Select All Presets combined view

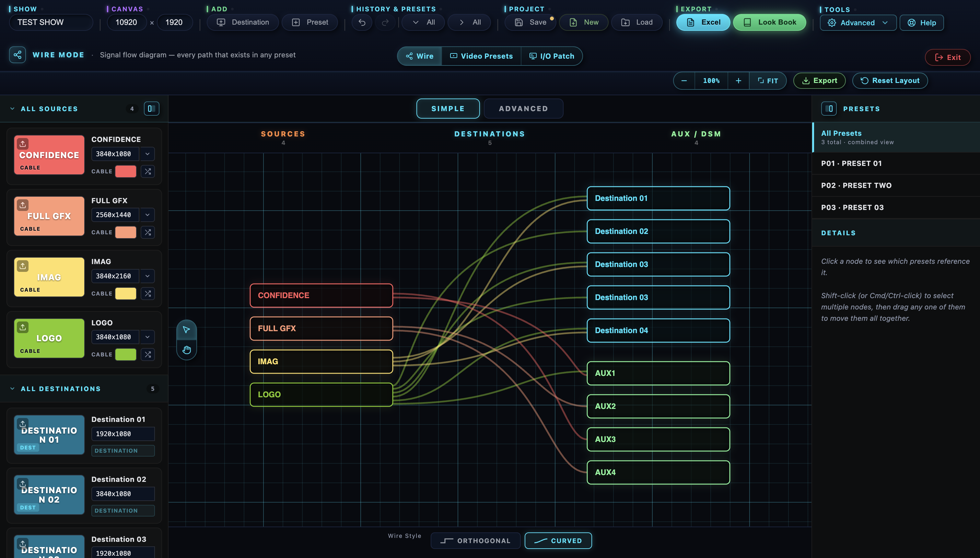pyautogui.click(x=896, y=137)
